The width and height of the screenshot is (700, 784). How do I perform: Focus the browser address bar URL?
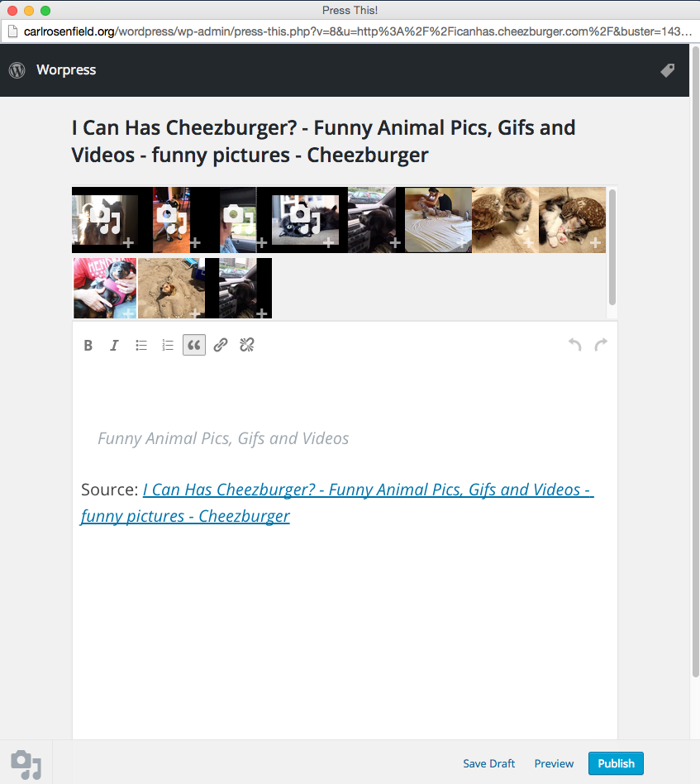click(358, 31)
